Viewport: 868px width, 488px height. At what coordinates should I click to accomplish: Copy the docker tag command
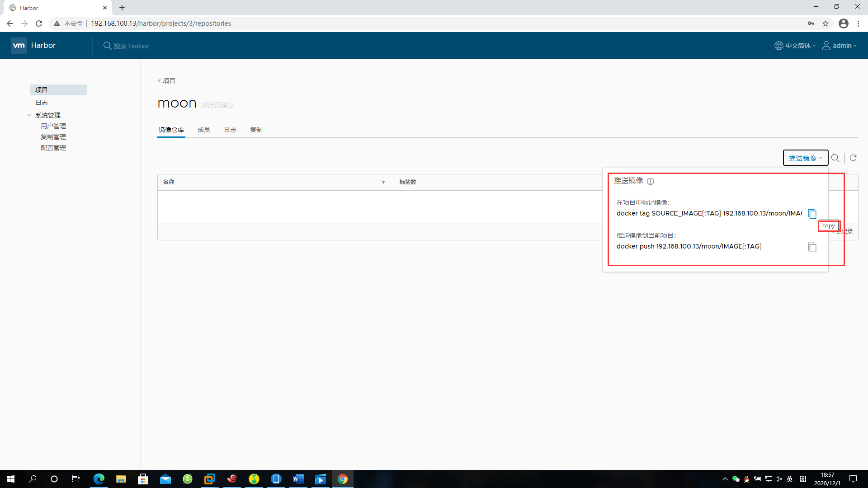(x=812, y=214)
